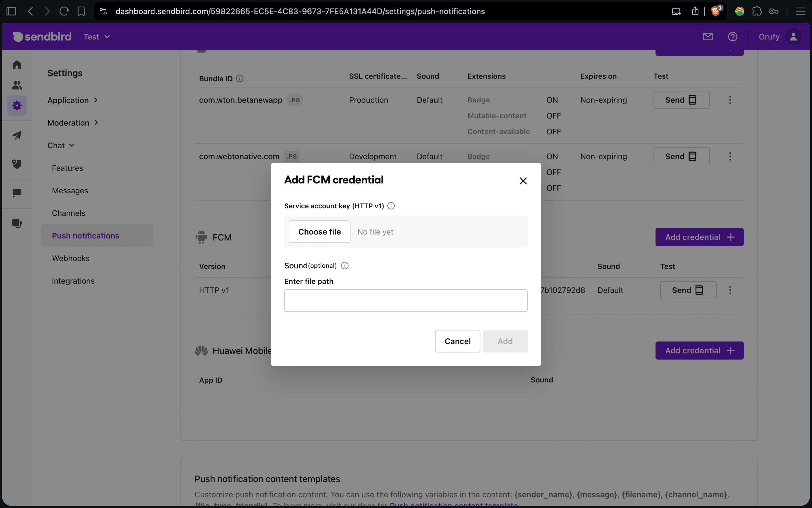This screenshot has height=508, width=812.
Task: Send test push for com.wton.betanewapp
Action: pyautogui.click(x=681, y=100)
